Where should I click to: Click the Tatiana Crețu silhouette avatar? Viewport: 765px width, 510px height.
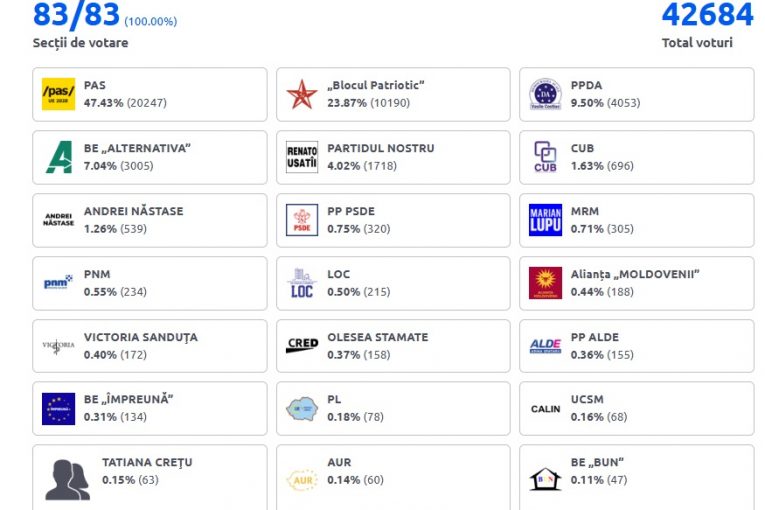[x=67, y=479]
